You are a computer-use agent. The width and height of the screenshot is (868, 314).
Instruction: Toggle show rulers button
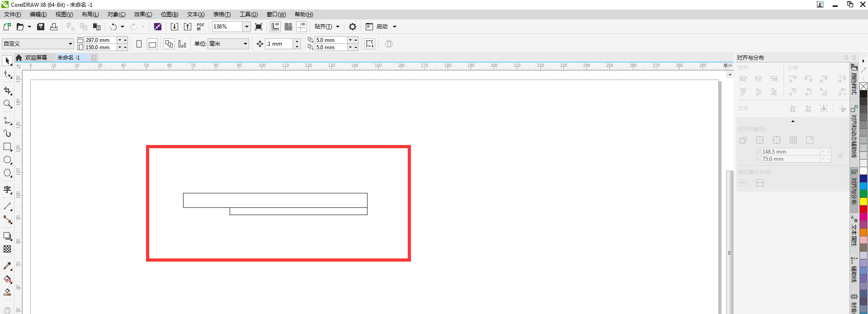point(275,27)
